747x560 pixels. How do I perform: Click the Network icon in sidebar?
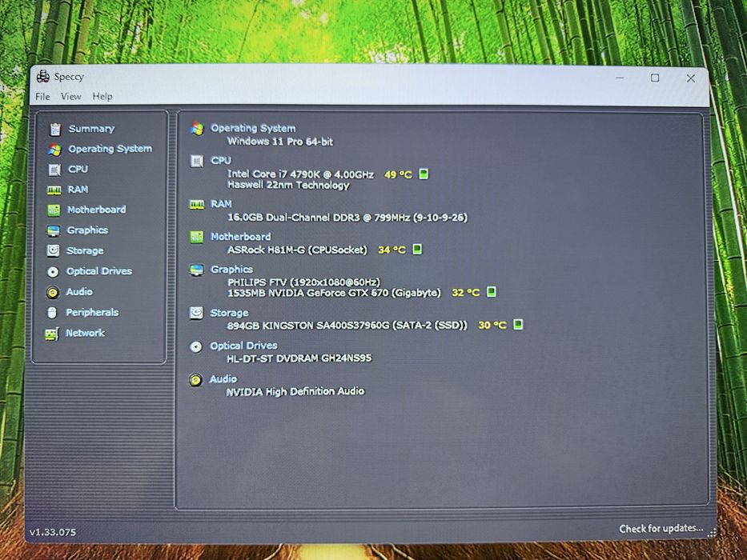51,334
